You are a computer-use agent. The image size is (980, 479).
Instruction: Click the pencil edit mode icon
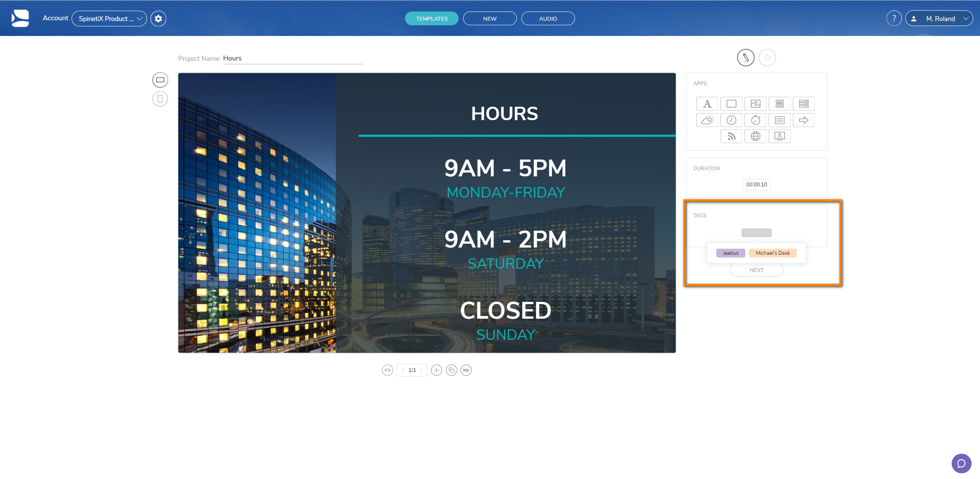coord(746,58)
